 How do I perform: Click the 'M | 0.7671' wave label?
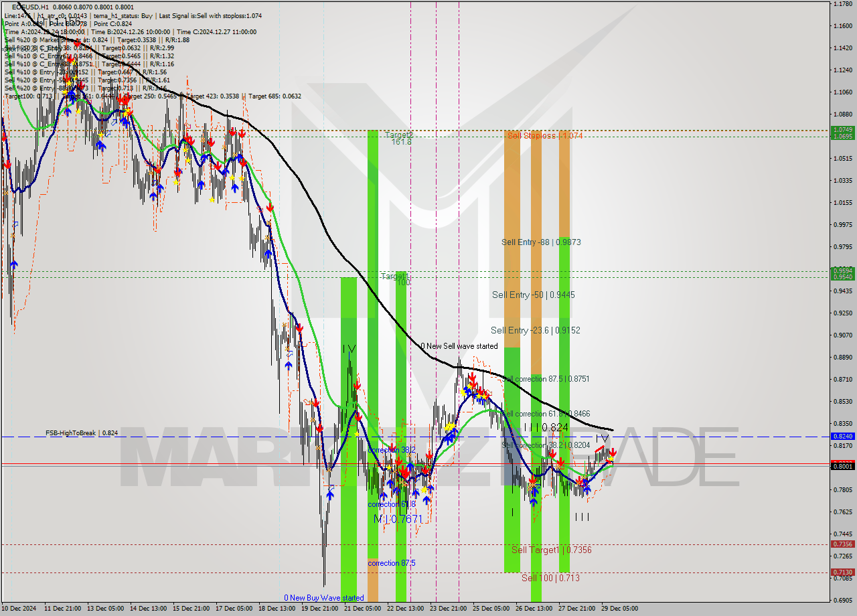[398, 519]
